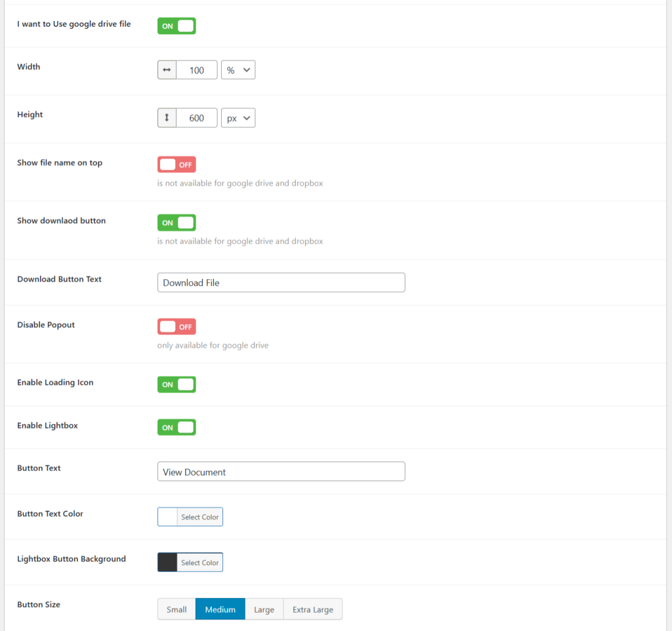Enable 'Show file name on top'
This screenshot has width=672, height=631.
click(176, 164)
